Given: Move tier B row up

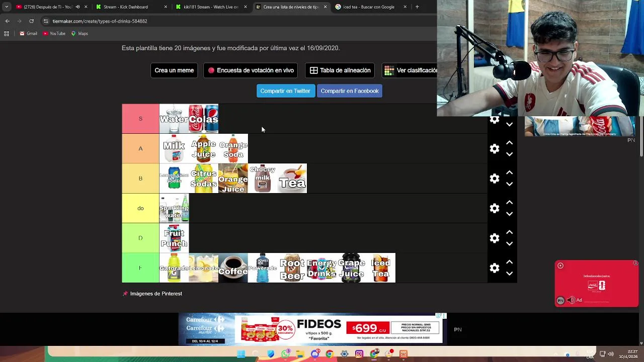Looking at the screenshot, I should pos(509,172).
